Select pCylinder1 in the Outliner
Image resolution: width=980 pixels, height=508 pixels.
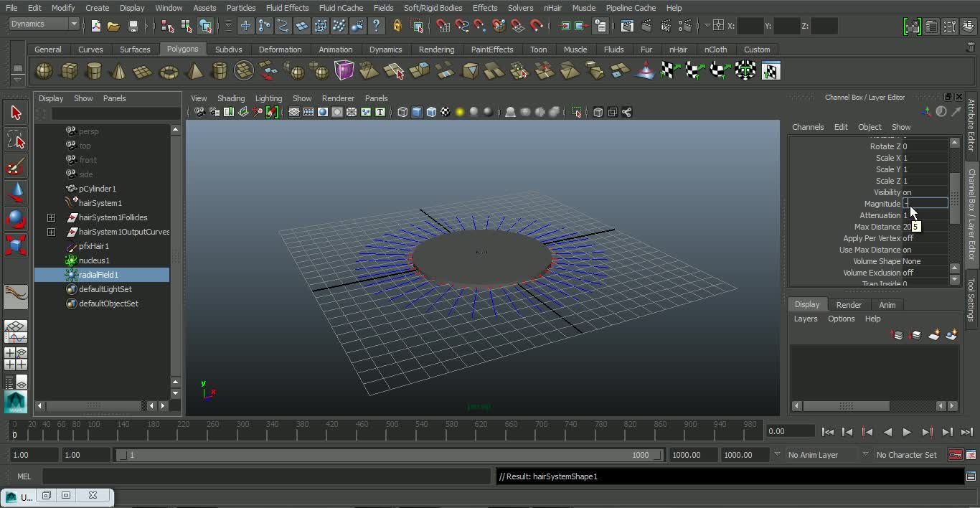click(98, 189)
